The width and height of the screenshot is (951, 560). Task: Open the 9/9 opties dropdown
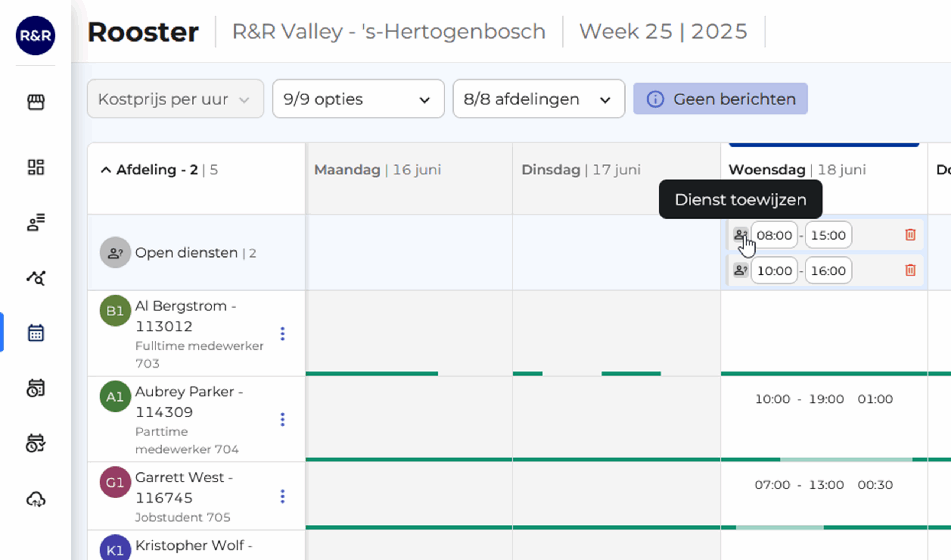(357, 99)
